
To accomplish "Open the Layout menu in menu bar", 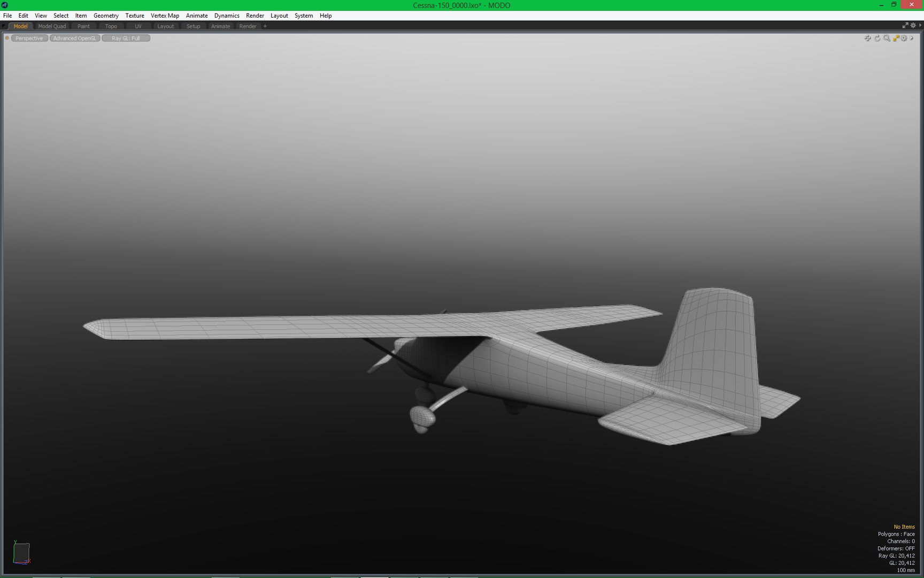I will pos(279,16).
